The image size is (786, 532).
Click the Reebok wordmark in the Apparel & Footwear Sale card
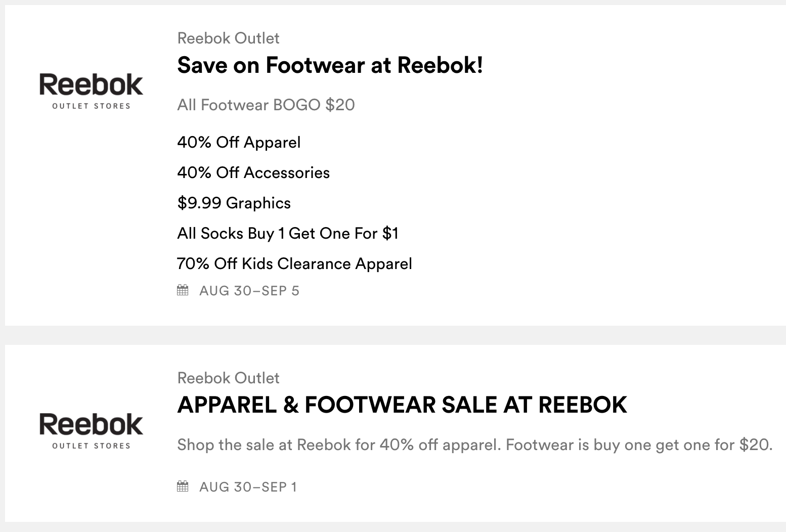point(91,425)
